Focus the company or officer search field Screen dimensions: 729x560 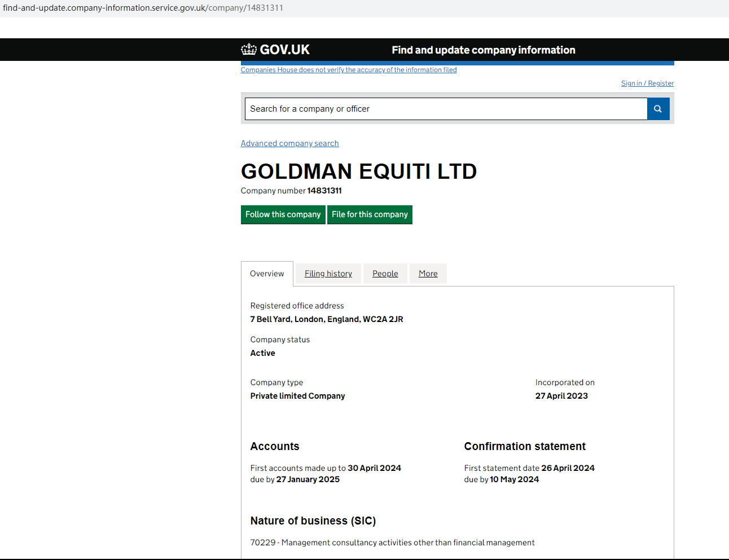point(446,109)
